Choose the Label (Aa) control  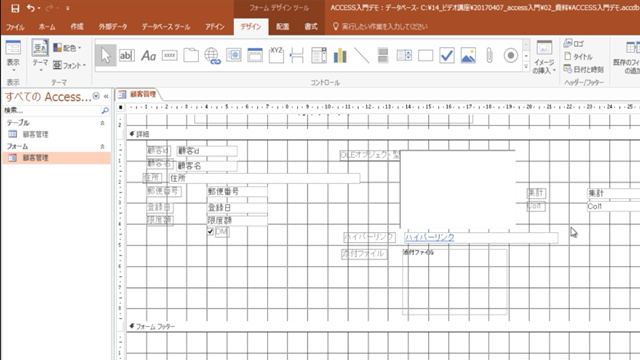coord(148,56)
